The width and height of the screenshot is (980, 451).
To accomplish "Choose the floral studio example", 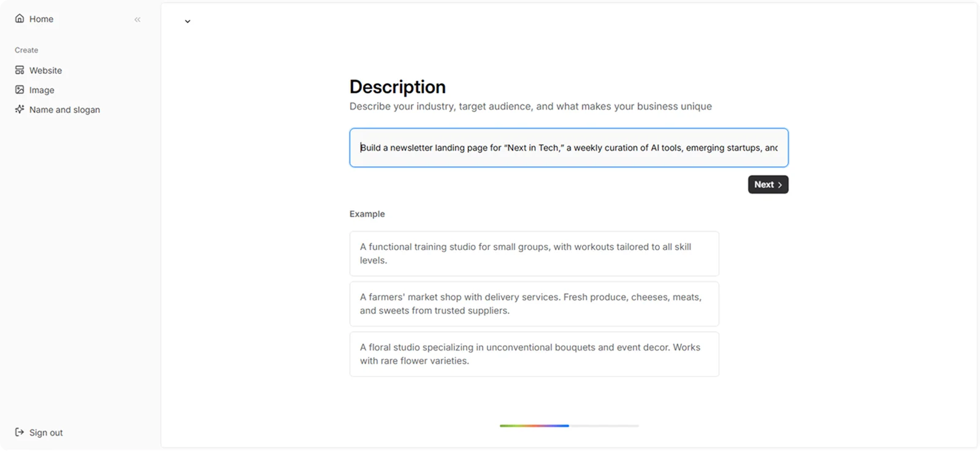I will click(534, 354).
